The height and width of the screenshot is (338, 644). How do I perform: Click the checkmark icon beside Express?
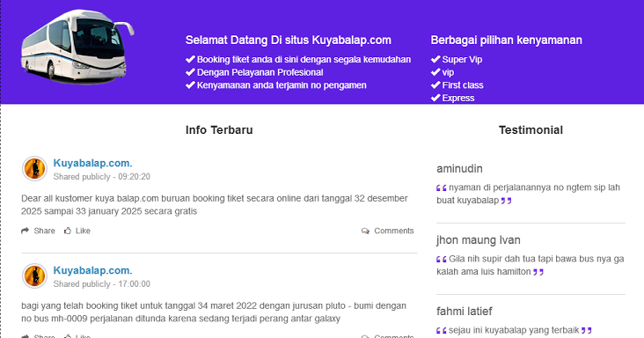[x=435, y=98]
